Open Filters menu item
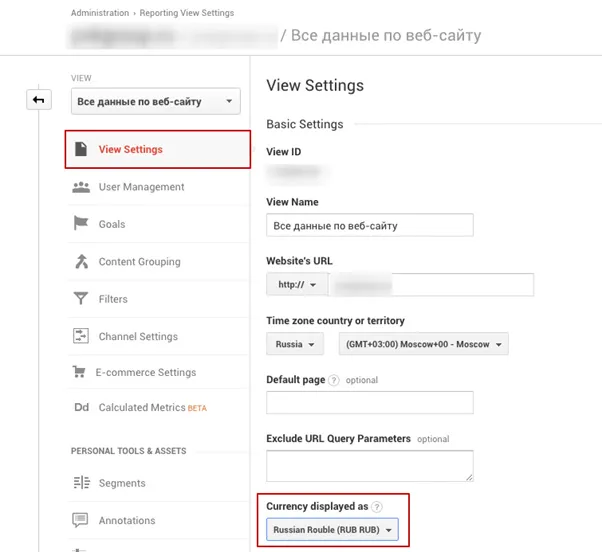The image size is (602, 552). click(x=158, y=299)
